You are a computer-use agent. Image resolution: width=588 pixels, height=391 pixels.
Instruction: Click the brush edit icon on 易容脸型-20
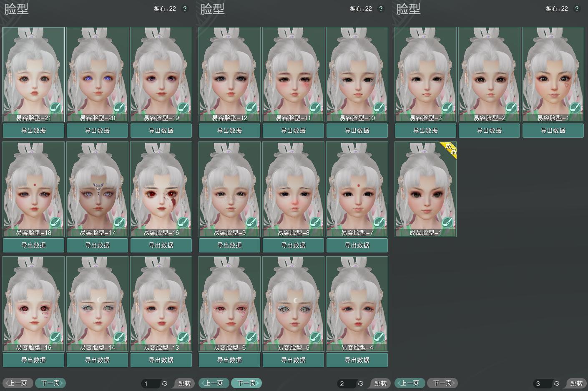pyautogui.click(x=119, y=108)
